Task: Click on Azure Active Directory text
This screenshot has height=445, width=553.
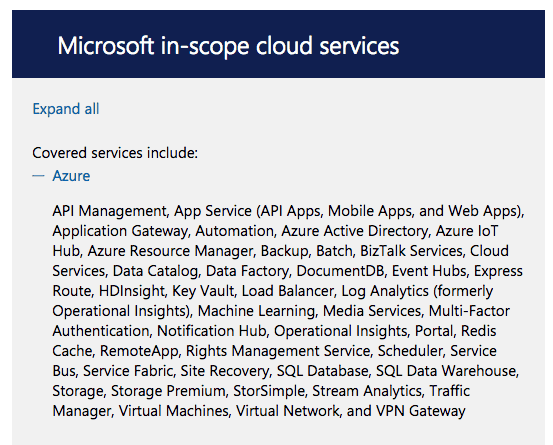Action: click(354, 231)
